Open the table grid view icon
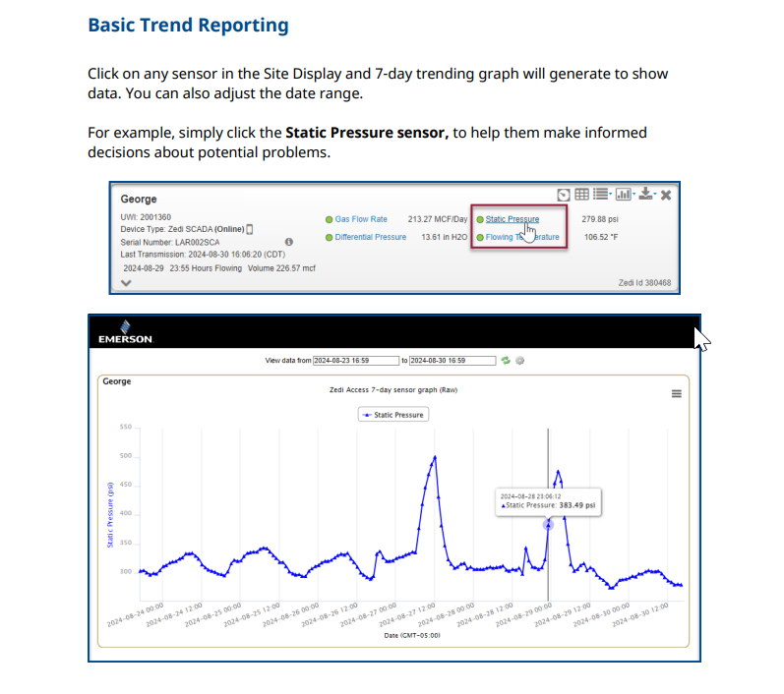784x694 pixels. click(x=581, y=195)
